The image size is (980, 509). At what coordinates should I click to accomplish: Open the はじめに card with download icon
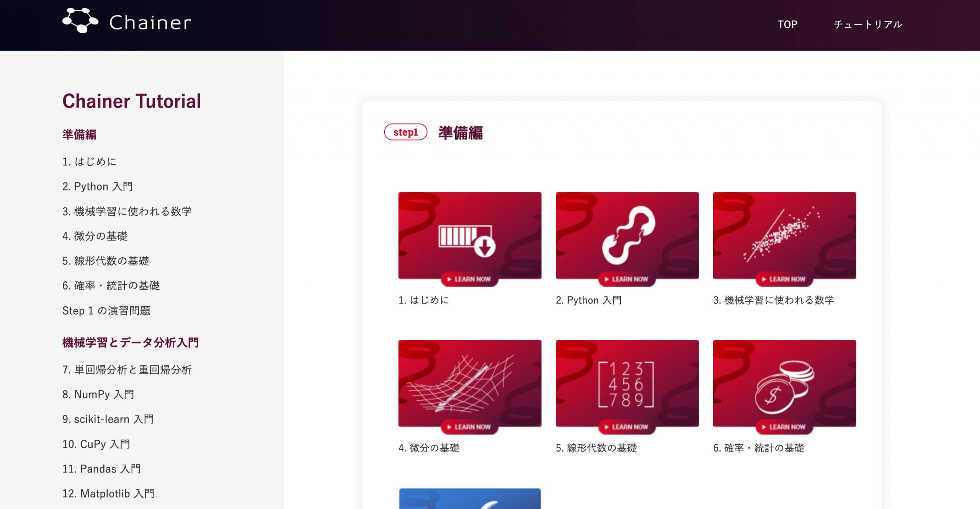coord(470,236)
